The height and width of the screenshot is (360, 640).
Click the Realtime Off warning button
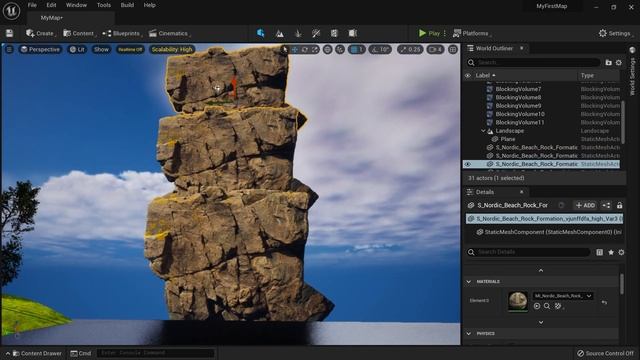130,49
